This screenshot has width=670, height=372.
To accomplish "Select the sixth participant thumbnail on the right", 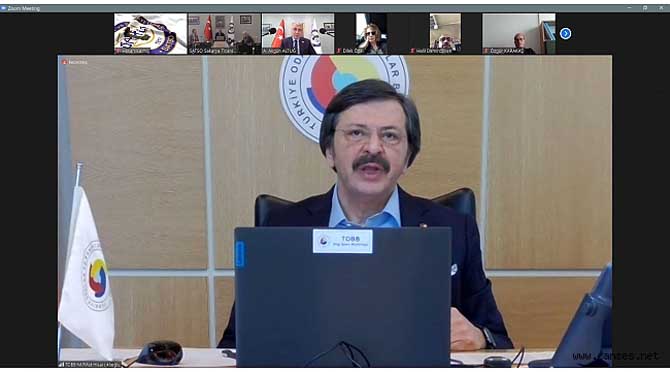I will (519, 34).
